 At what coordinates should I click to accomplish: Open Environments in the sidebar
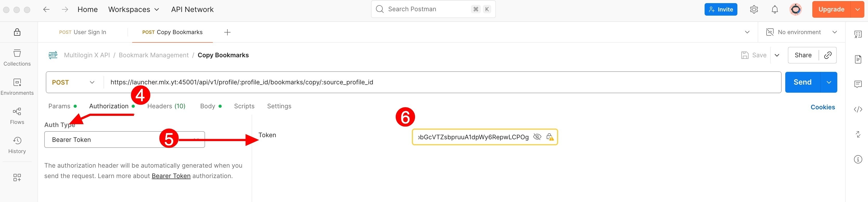(17, 87)
